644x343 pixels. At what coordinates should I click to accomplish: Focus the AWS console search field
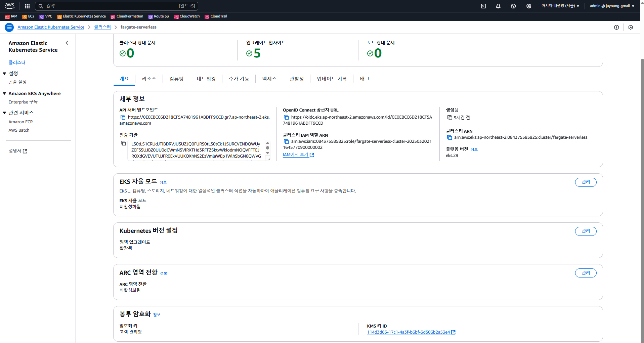pos(117,6)
